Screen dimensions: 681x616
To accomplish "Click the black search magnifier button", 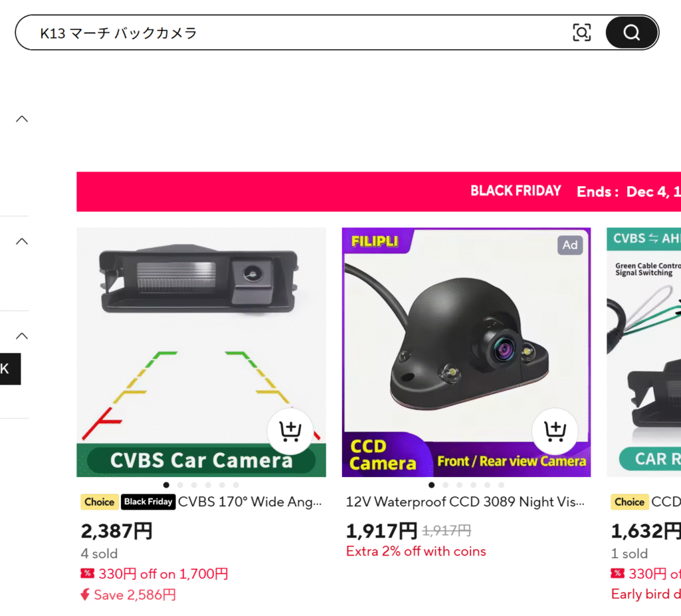I will (632, 33).
